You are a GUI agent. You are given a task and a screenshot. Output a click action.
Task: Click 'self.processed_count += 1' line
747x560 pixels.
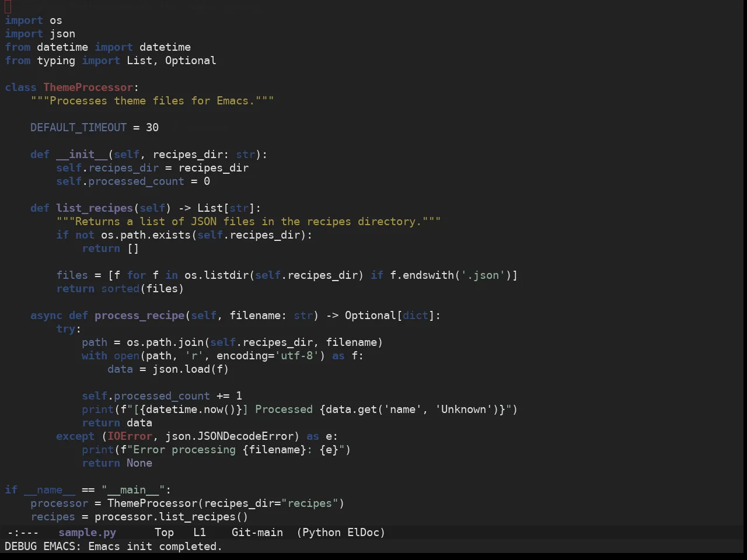coord(162,396)
